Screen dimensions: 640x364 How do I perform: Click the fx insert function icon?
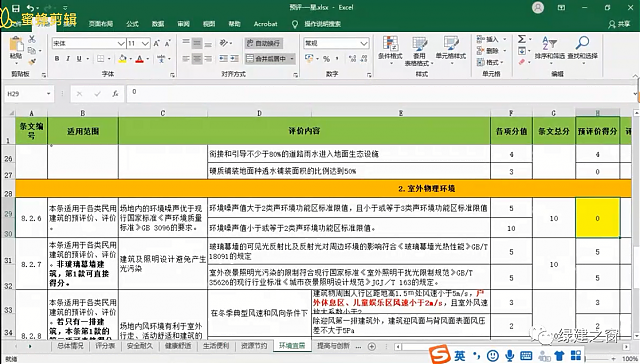(115, 94)
